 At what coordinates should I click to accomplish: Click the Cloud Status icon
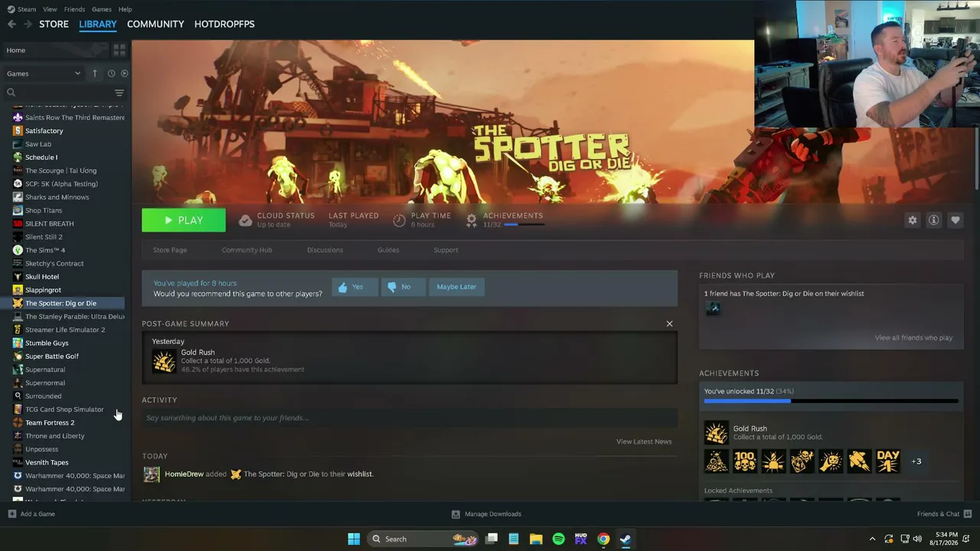[245, 220]
